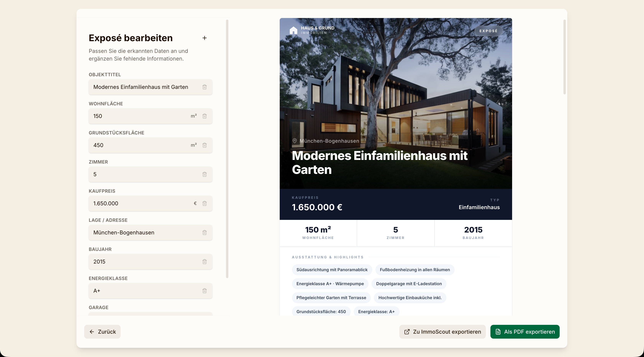Click the 150 m² Wohnfläche stat
This screenshot has width=644, height=357.
coord(318,233)
